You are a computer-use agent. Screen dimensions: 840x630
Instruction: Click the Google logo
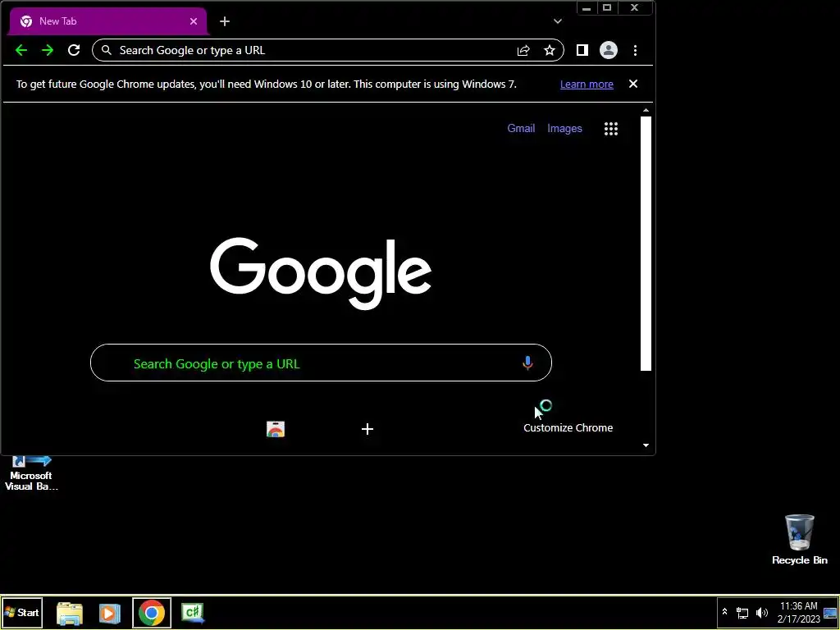pyautogui.click(x=321, y=274)
